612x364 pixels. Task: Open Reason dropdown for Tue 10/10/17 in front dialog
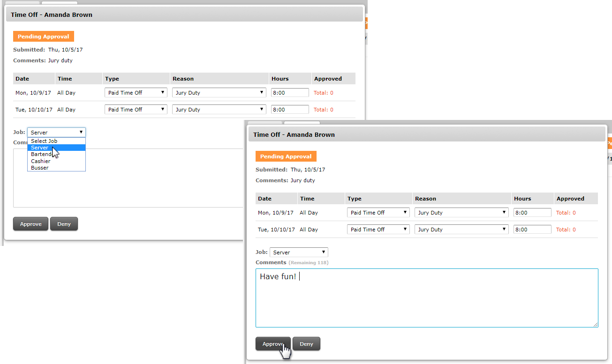click(x=461, y=230)
